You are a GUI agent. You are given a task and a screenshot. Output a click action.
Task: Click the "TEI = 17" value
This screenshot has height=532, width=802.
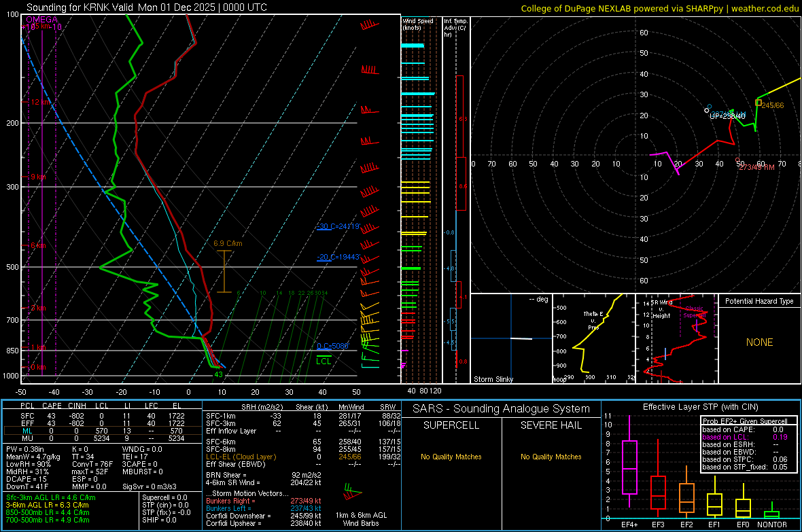tap(135, 457)
